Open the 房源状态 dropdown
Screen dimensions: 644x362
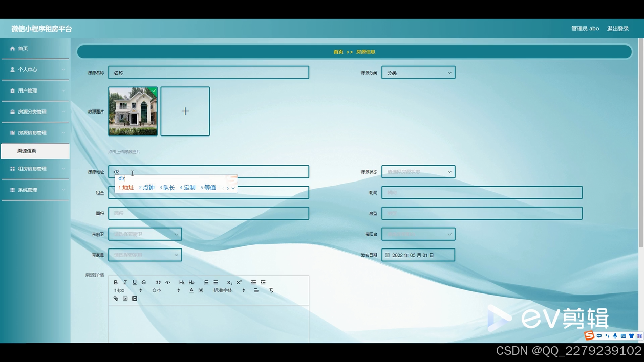[418, 172]
